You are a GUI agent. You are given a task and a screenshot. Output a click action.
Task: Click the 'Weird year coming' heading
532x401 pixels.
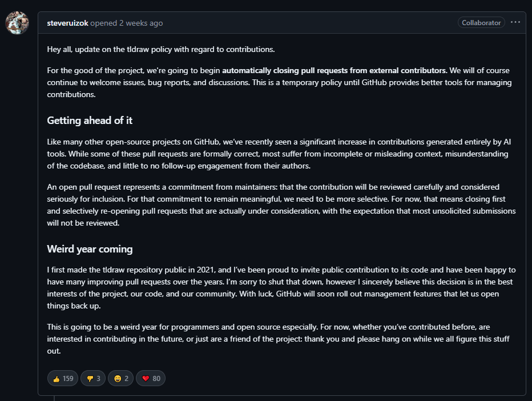[90, 249]
